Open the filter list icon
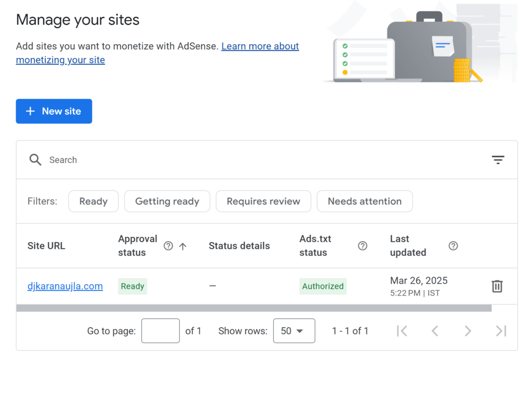 pyautogui.click(x=498, y=160)
